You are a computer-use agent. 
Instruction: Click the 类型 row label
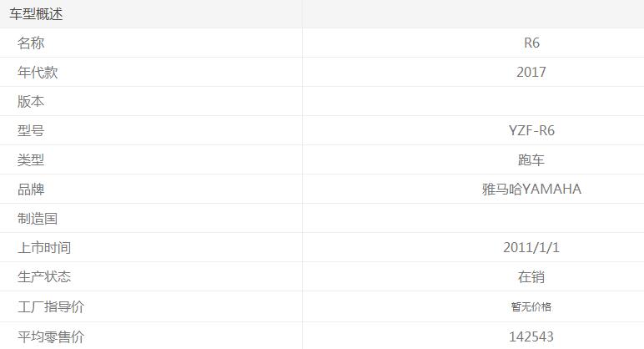pos(31,160)
